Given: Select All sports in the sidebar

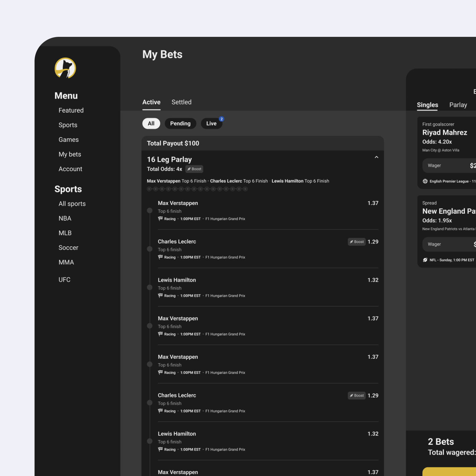Looking at the screenshot, I should pos(72,204).
